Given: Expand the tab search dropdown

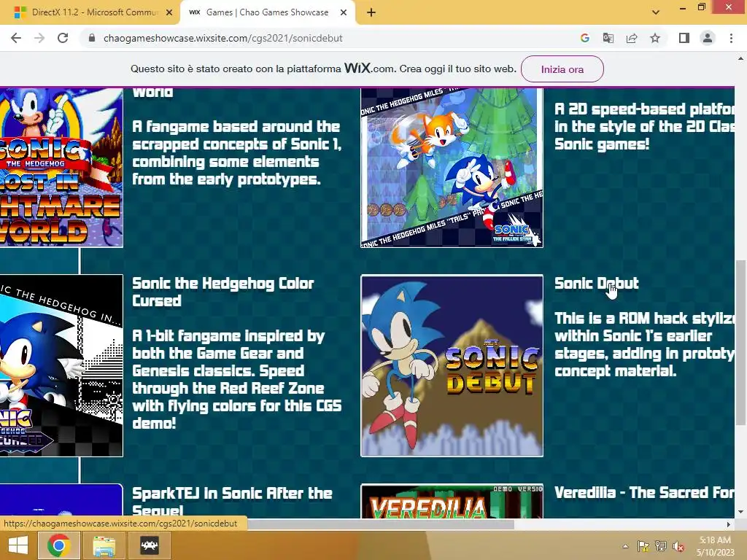Looking at the screenshot, I should coord(656,12).
